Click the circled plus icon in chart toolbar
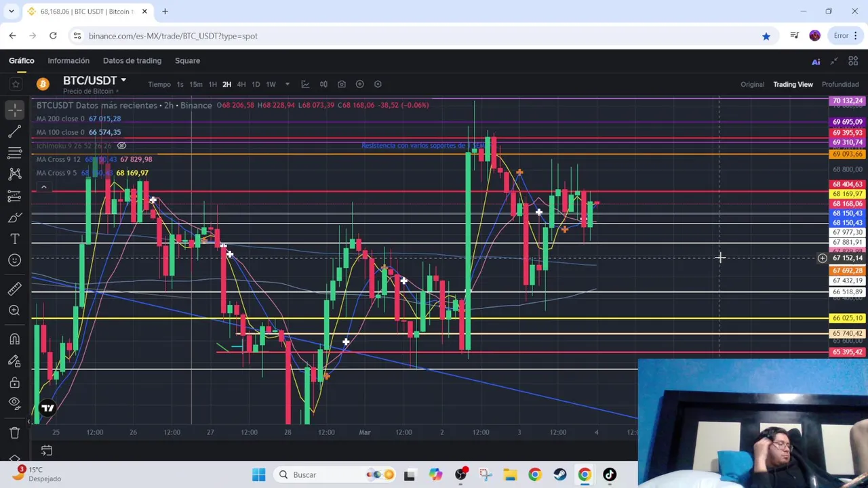 coord(360,84)
